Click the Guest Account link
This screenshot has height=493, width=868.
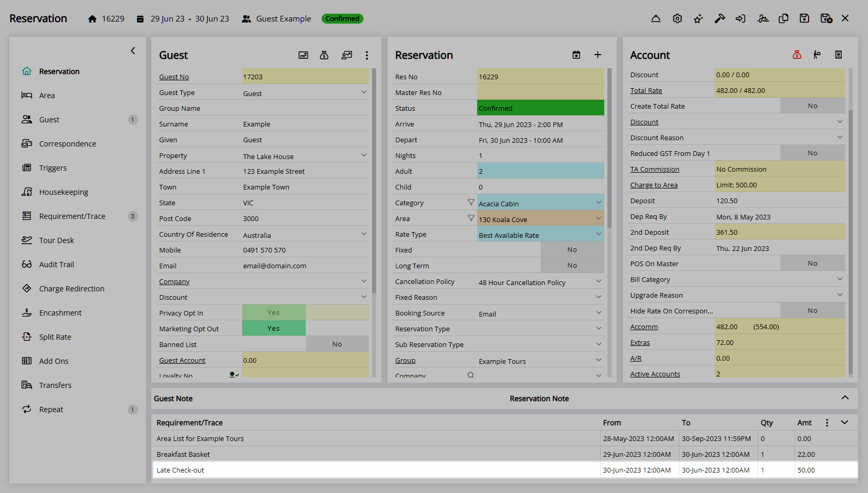(182, 360)
